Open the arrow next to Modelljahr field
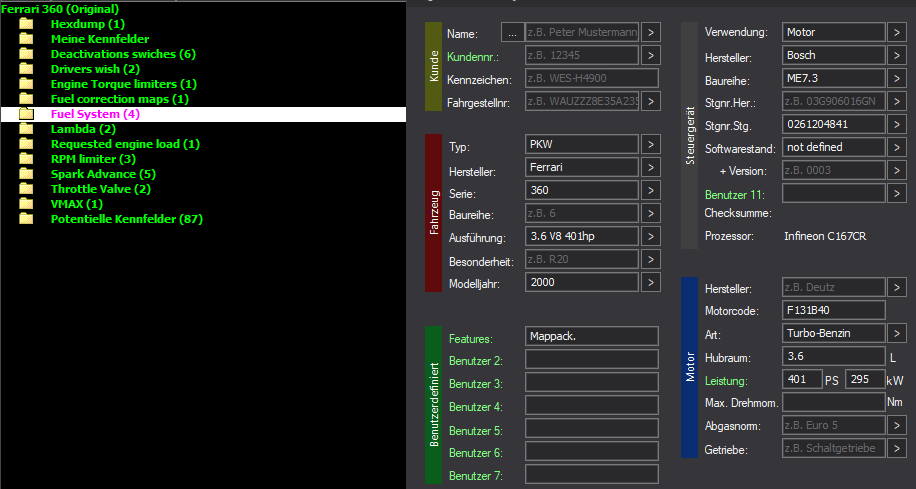This screenshot has height=489, width=916. coord(651,282)
